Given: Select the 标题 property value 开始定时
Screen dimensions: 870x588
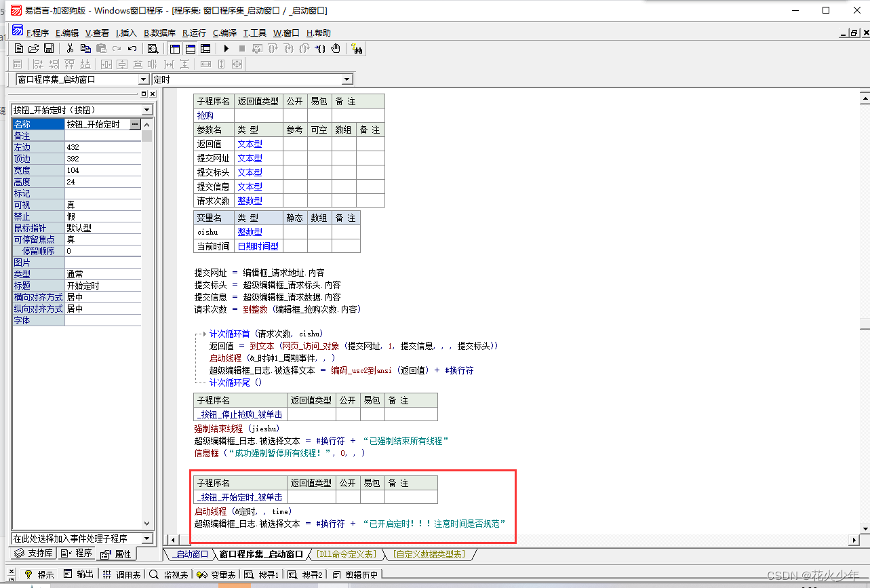Looking at the screenshot, I should (x=103, y=286).
